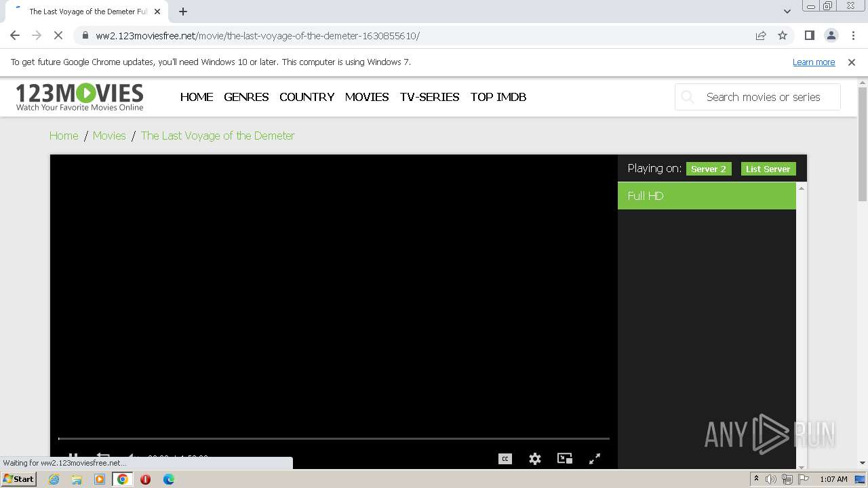Open Windows Media Player from the taskbar
Viewport: 868px width, 488px height.
[x=100, y=479]
